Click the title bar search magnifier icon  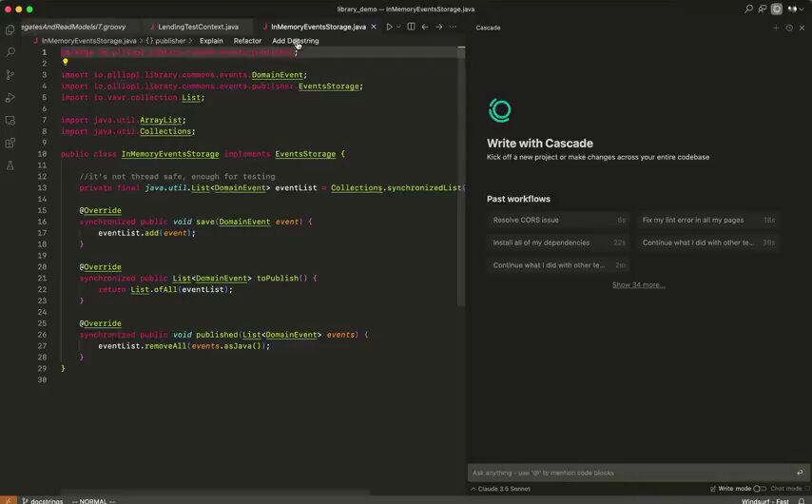pos(748,9)
